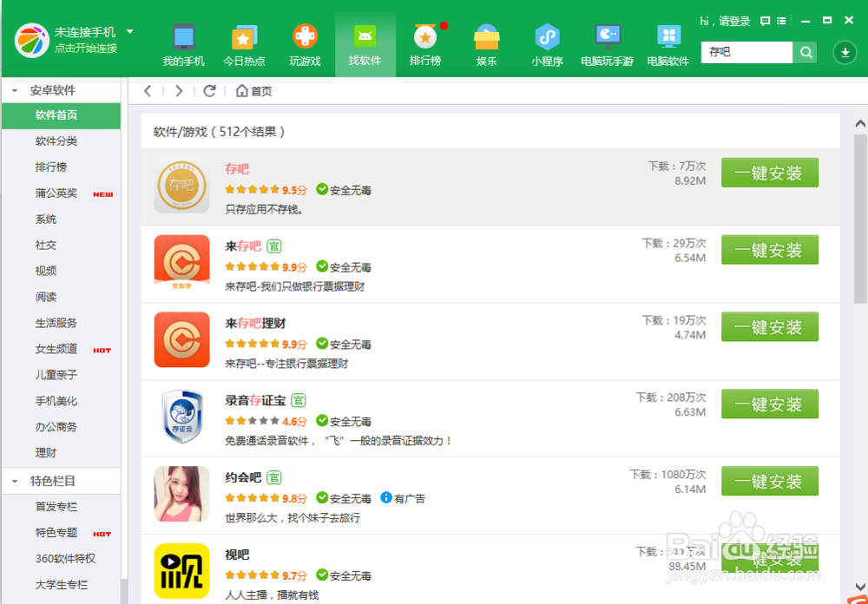
Task: Open the 电脑软件 section
Action: [x=668, y=45]
